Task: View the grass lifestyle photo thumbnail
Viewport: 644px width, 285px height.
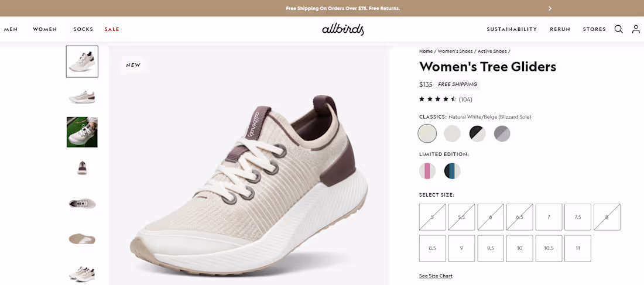Action: coord(82,132)
